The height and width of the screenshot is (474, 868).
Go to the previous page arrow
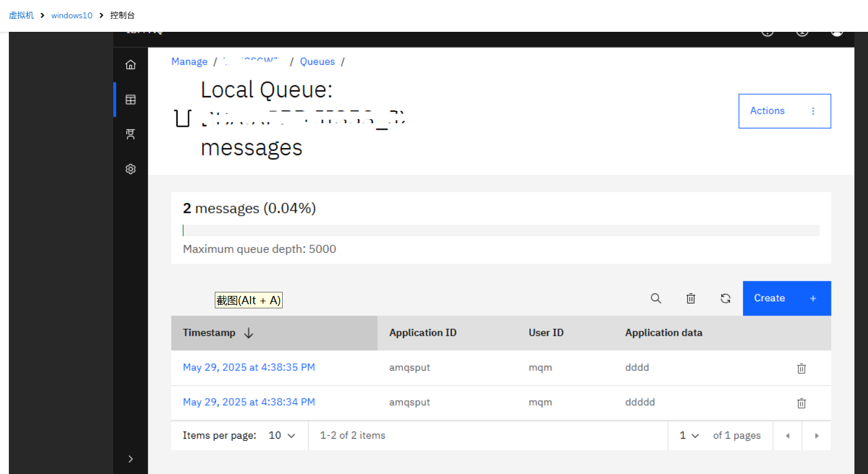787,436
